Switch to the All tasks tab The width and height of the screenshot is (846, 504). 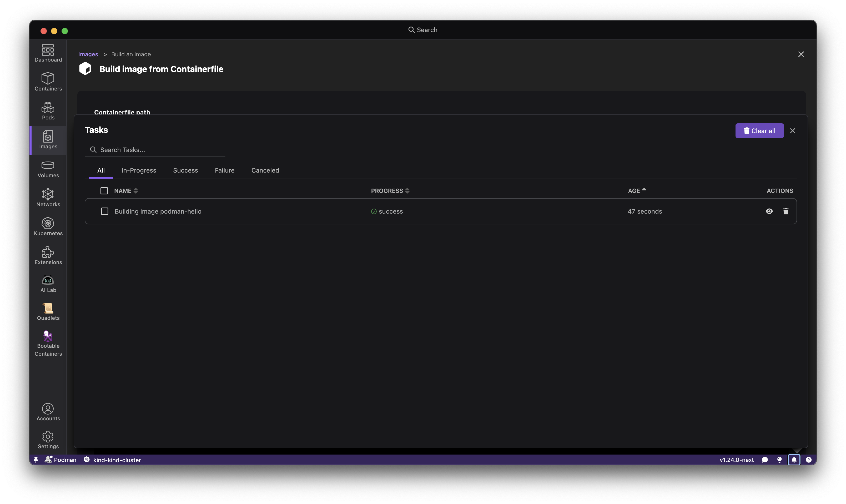[x=101, y=170]
